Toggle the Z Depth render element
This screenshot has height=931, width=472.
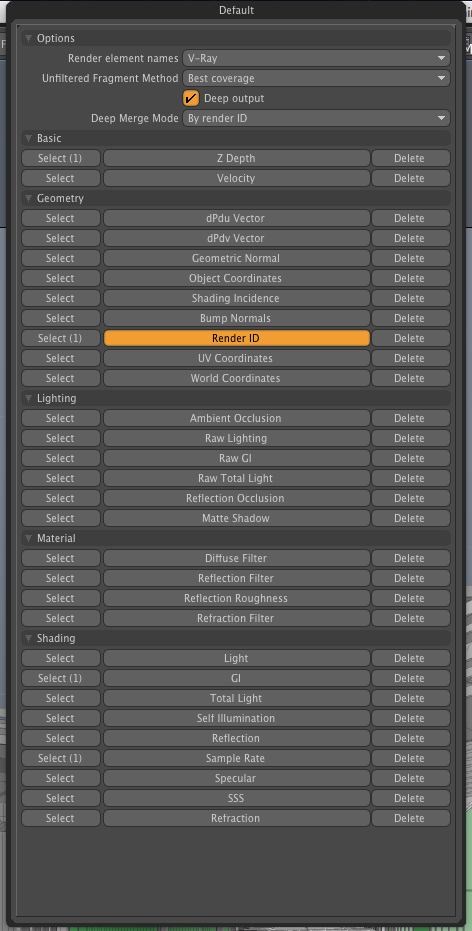[236, 159]
